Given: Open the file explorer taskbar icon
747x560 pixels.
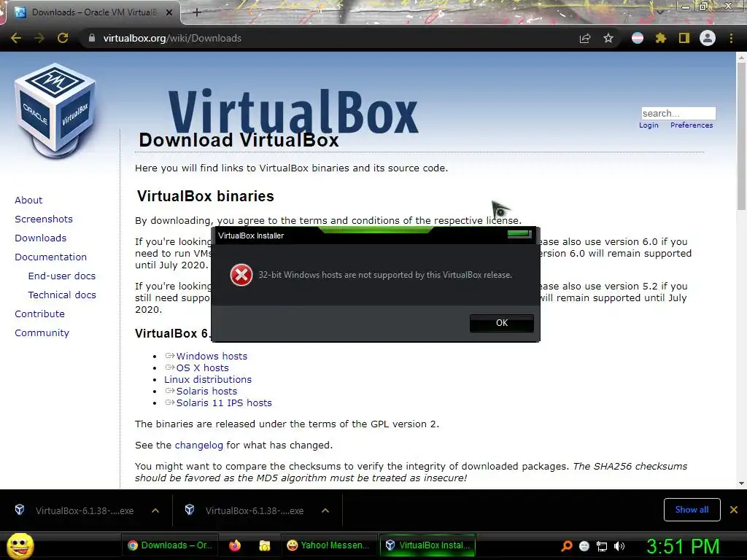Looking at the screenshot, I should click(x=264, y=545).
